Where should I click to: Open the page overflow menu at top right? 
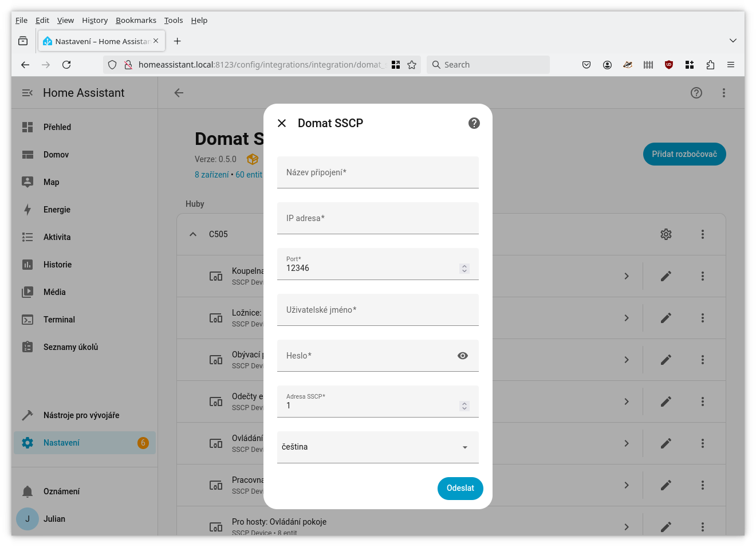[724, 93]
